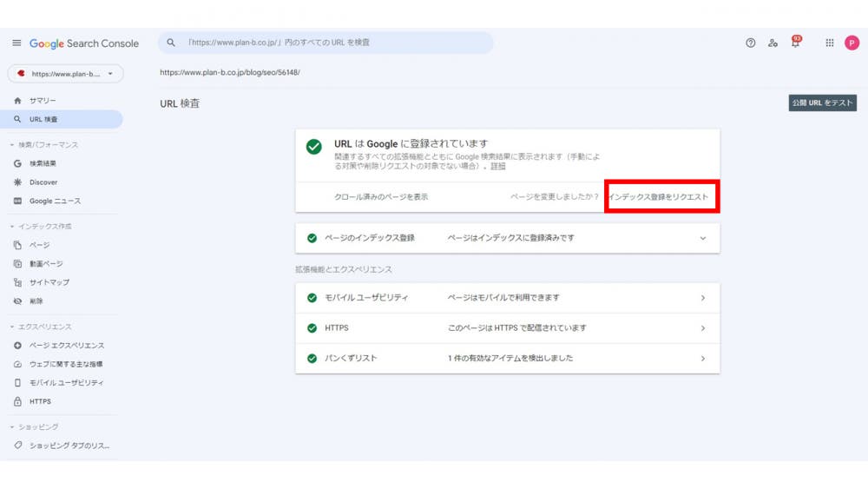The height and width of the screenshot is (489, 868).
Task: Select URL 検査 in the sidebar
Action: tap(61, 119)
